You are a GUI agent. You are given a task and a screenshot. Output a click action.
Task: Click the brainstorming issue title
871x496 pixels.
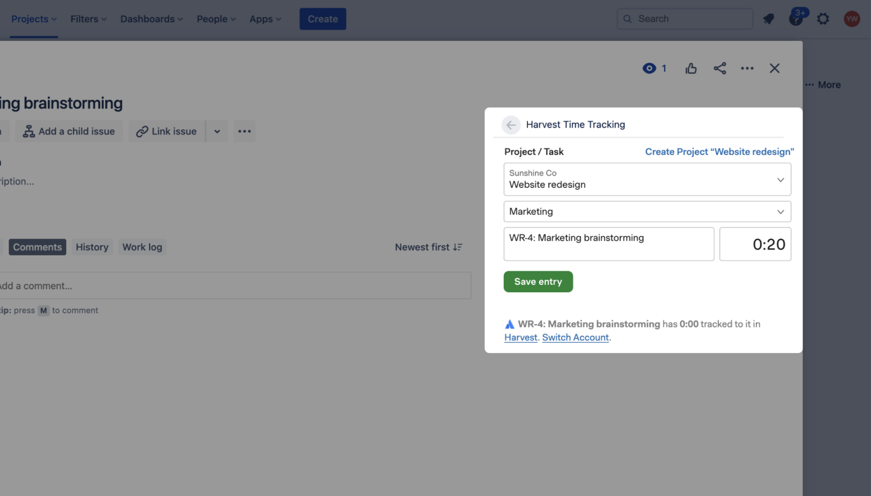point(61,103)
